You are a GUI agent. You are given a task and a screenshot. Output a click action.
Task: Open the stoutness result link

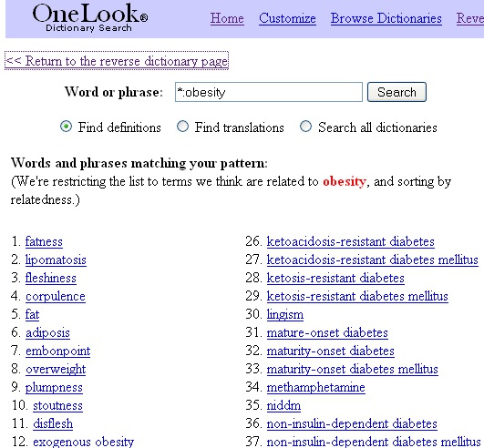(57, 405)
